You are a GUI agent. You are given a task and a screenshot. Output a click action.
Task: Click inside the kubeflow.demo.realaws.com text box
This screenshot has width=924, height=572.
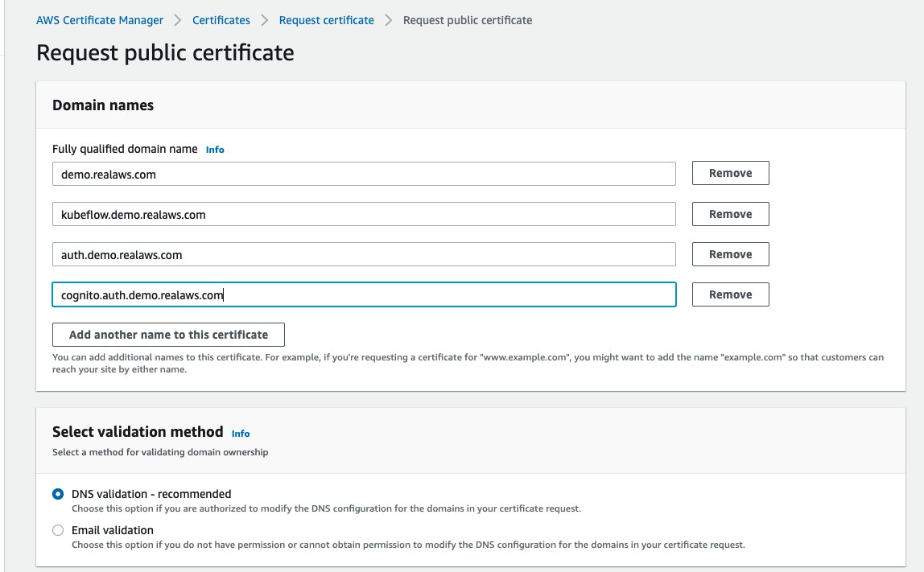click(362, 214)
